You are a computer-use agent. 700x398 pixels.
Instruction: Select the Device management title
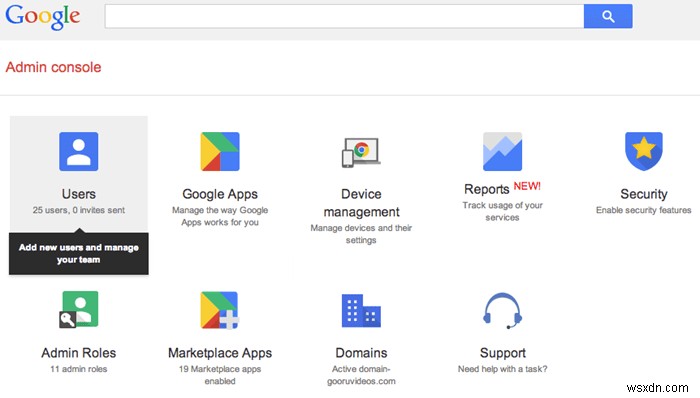pos(361,203)
